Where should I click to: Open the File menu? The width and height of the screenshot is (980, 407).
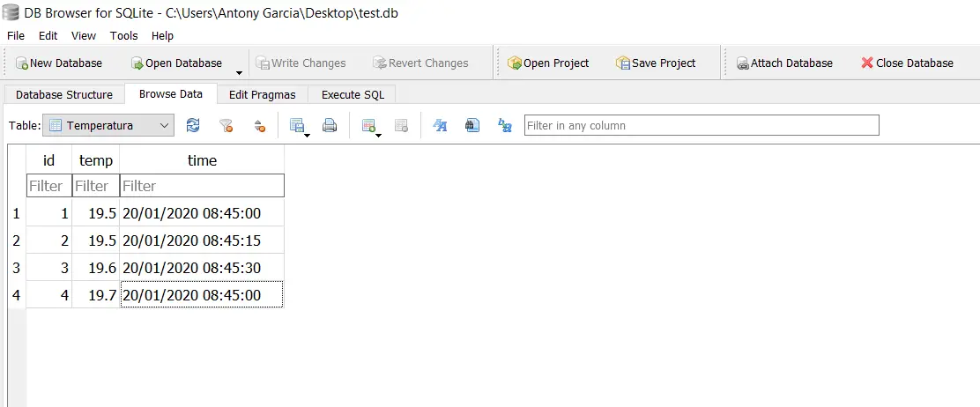pyautogui.click(x=16, y=35)
